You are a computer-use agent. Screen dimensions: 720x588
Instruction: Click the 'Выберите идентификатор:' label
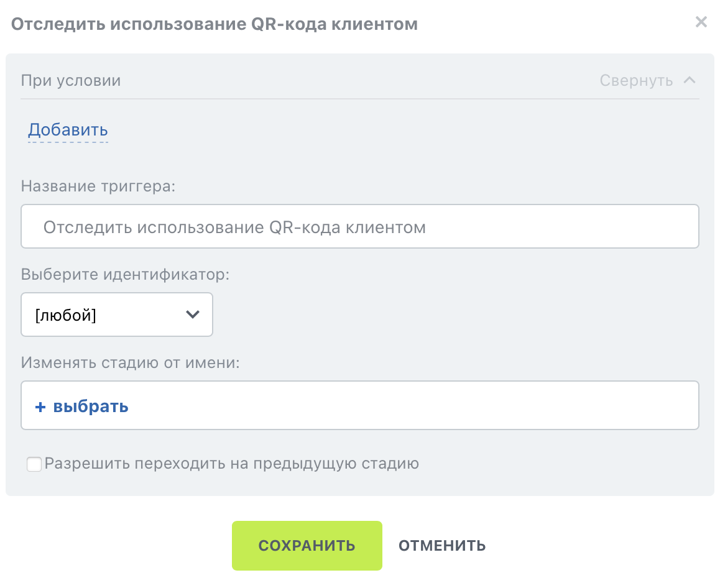pyautogui.click(x=125, y=275)
